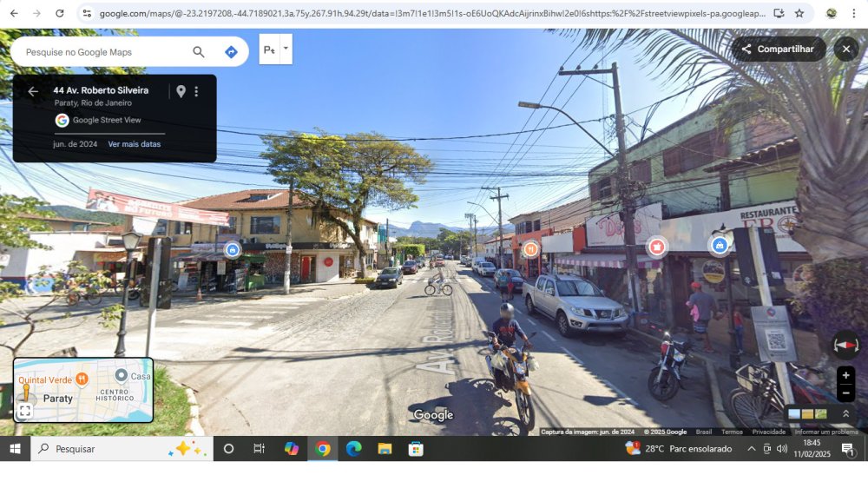
Task: Bookmark this page with the star icon
Action: click(799, 13)
